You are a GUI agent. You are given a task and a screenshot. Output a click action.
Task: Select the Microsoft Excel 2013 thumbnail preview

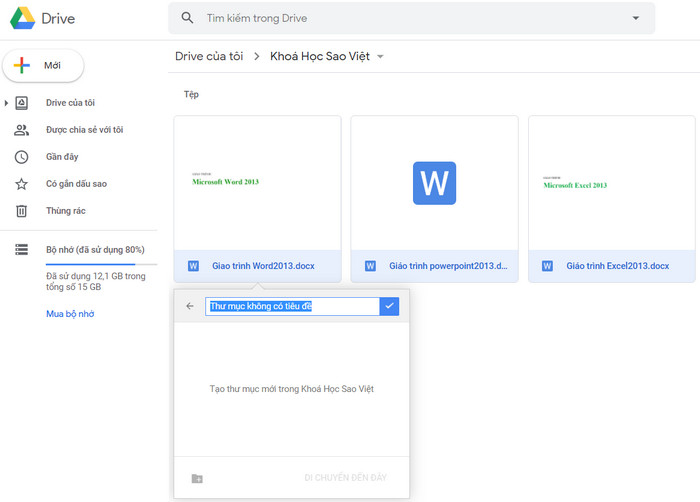click(x=612, y=183)
